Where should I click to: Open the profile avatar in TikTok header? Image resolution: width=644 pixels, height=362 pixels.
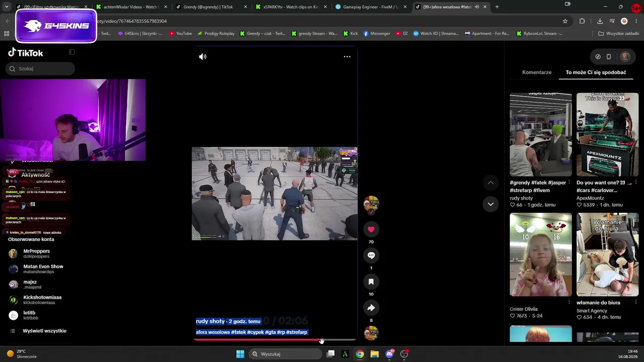point(625,57)
